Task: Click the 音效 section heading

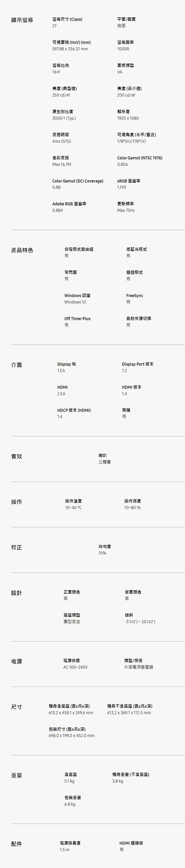Action: pos(17,456)
